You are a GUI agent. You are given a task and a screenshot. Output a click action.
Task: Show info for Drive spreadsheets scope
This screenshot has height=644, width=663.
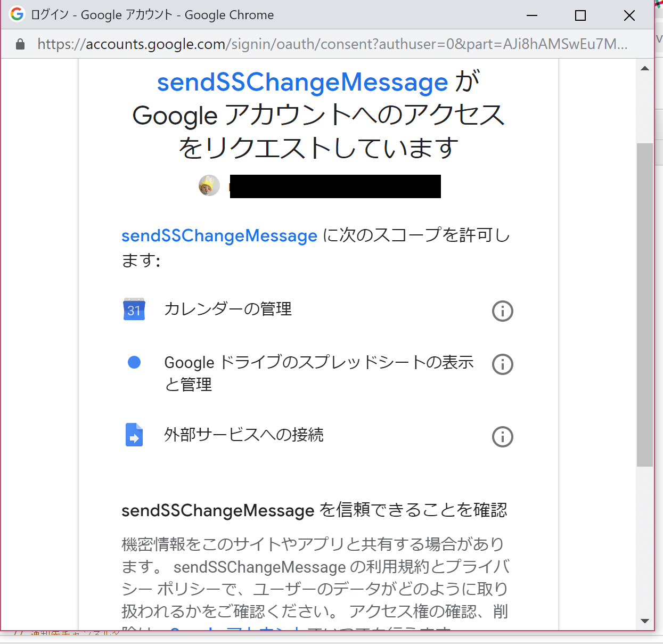[502, 364]
